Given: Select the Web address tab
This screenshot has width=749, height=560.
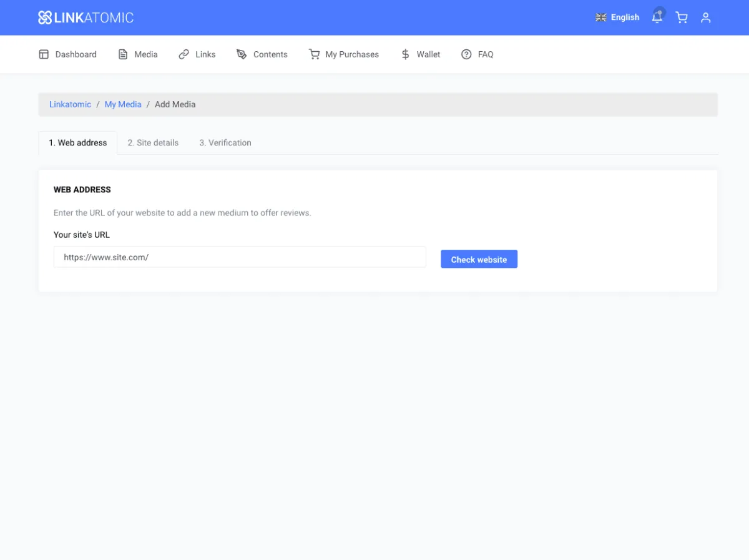Looking at the screenshot, I should tap(78, 143).
